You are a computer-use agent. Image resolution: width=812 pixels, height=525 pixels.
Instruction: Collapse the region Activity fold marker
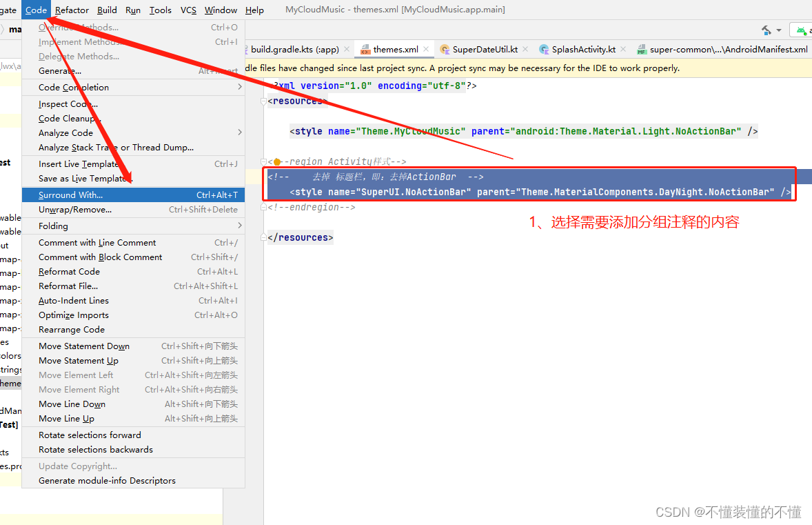tap(263, 161)
